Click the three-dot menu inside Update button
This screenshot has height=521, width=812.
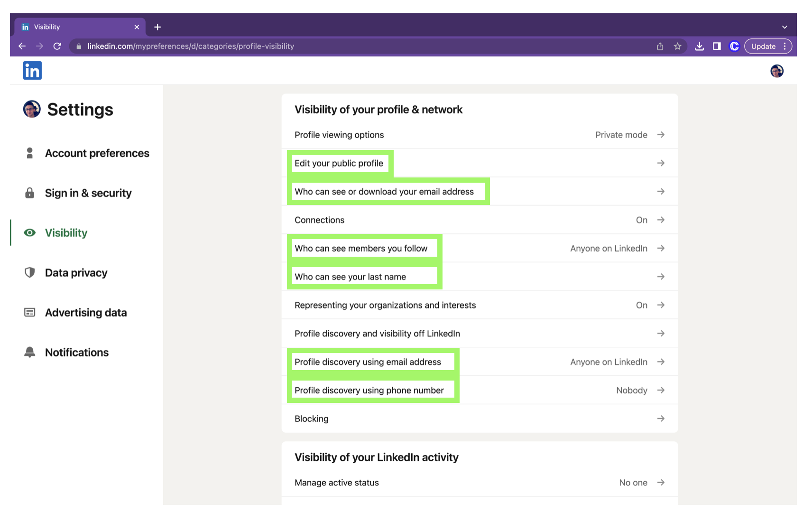point(785,46)
